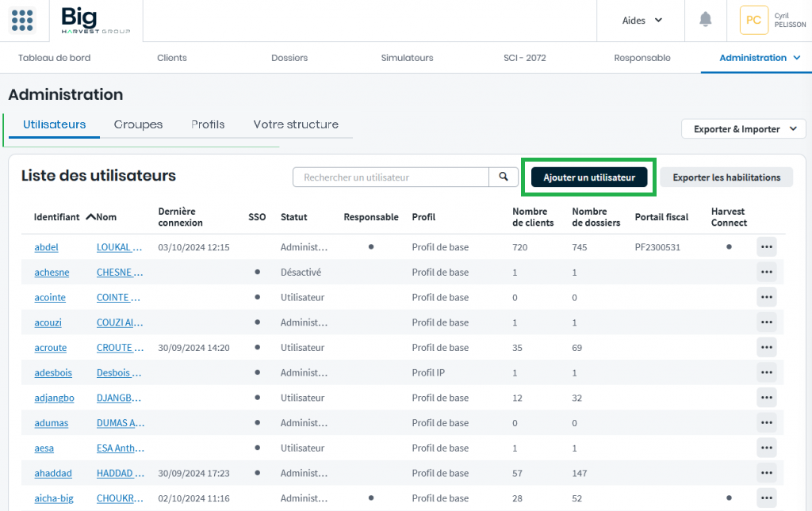Click the Big Harvest Group logo

[95, 21]
